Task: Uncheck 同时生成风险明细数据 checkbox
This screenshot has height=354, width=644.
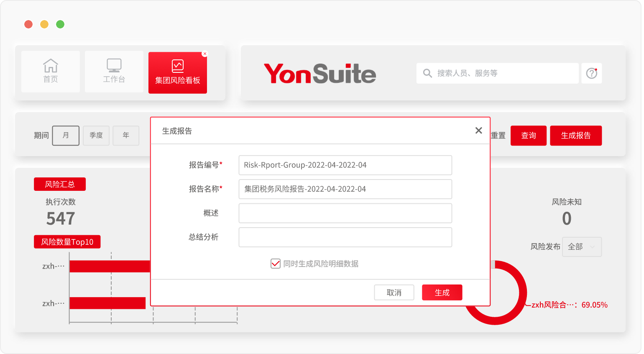Action: point(275,264)
